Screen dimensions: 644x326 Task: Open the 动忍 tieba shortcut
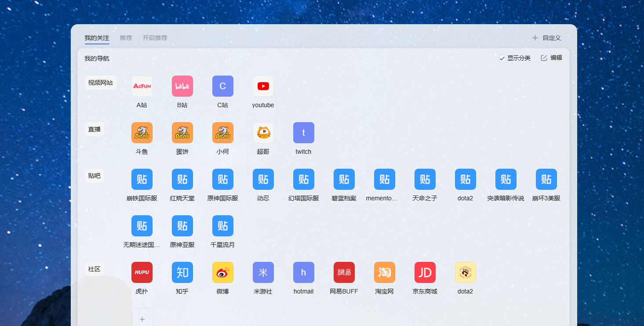263,179
